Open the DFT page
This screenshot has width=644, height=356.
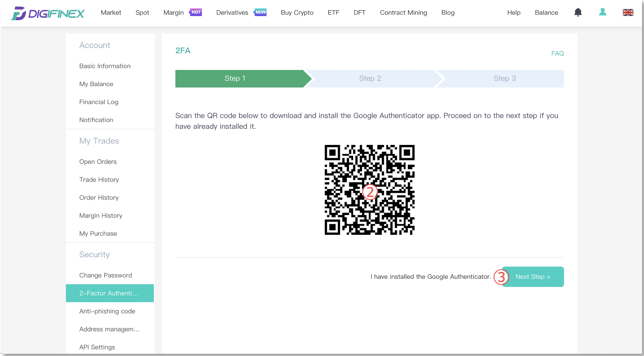359,12
